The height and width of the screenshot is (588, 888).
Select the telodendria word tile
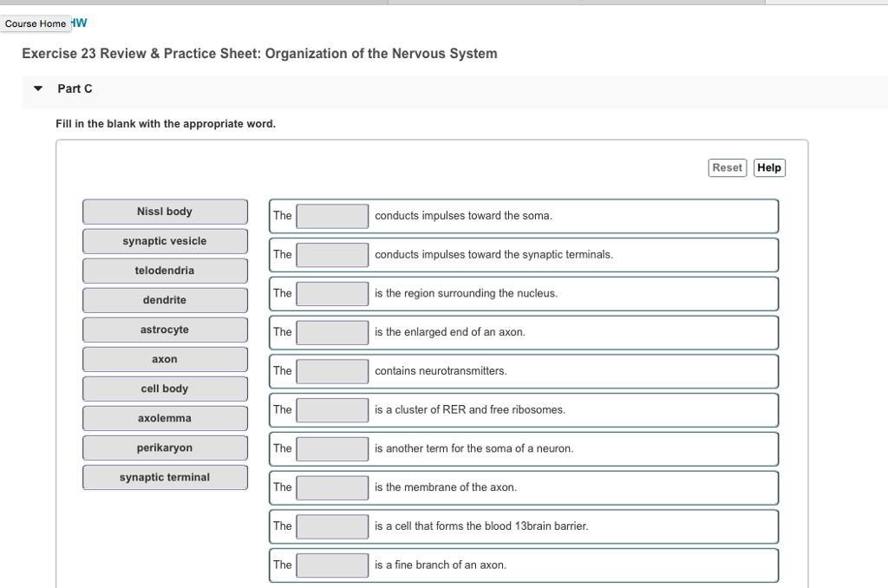[165, 271]
